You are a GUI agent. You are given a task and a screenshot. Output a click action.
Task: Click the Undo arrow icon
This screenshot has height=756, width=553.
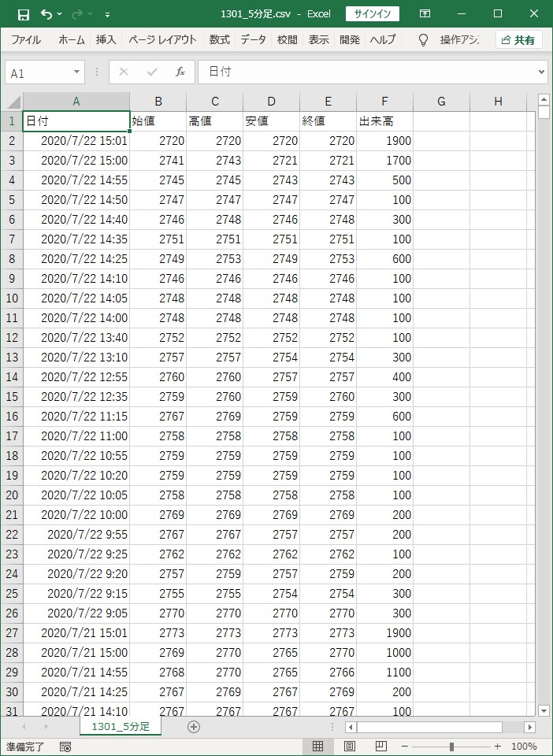pos(46,14)
